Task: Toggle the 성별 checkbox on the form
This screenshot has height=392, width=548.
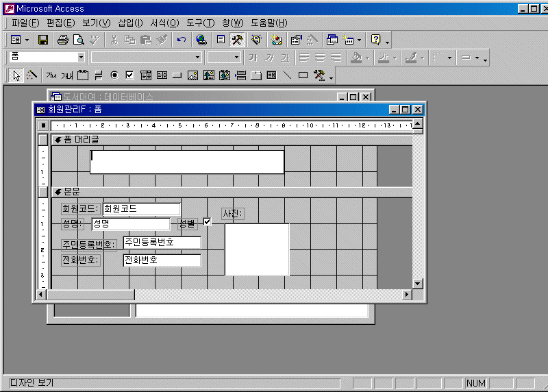Action: [207, 222]
